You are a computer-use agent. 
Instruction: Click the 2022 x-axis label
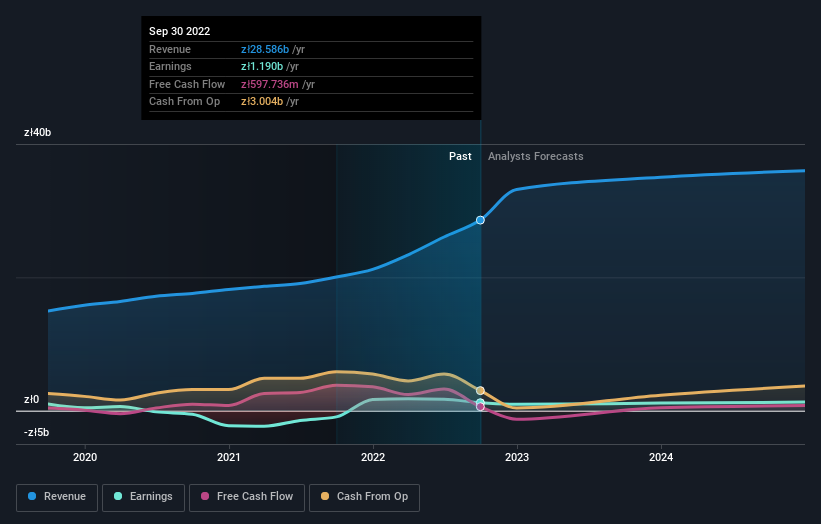pos(373,458)
